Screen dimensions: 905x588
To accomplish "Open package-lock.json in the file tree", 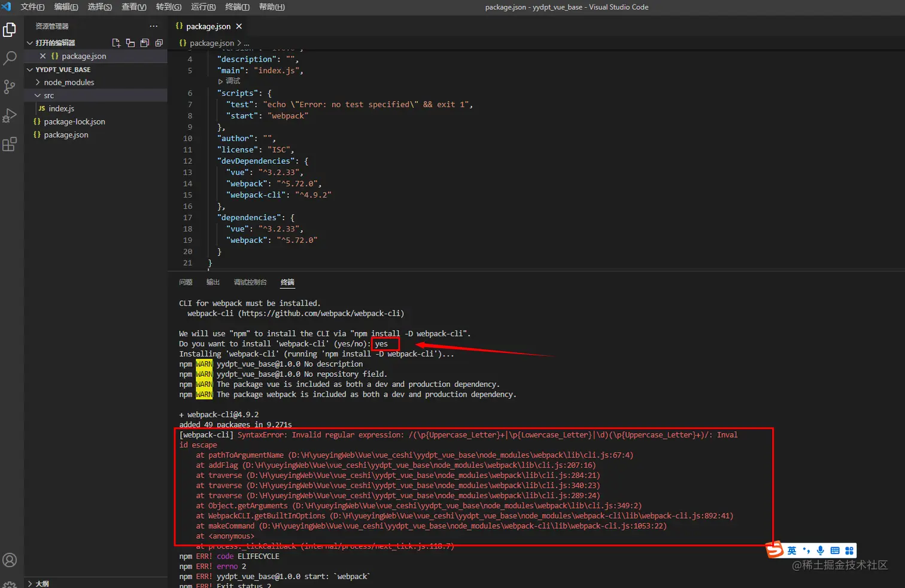I will point(74,122).
